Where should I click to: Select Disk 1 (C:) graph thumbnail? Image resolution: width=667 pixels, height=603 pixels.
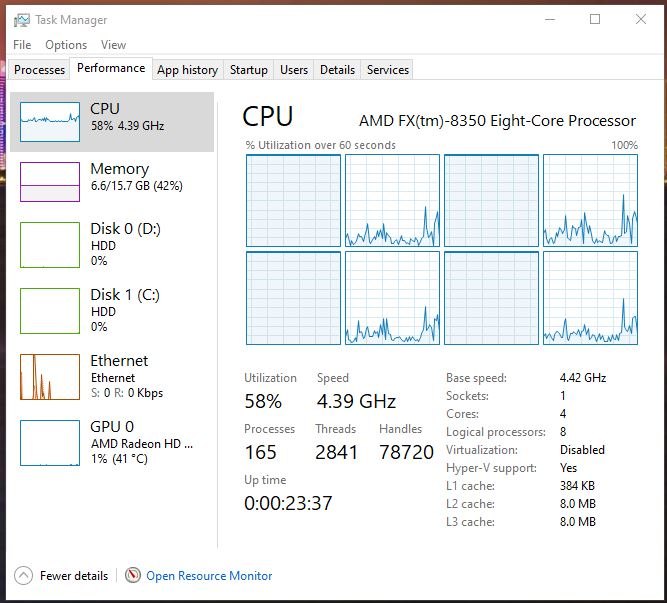(x=50, y=311)
